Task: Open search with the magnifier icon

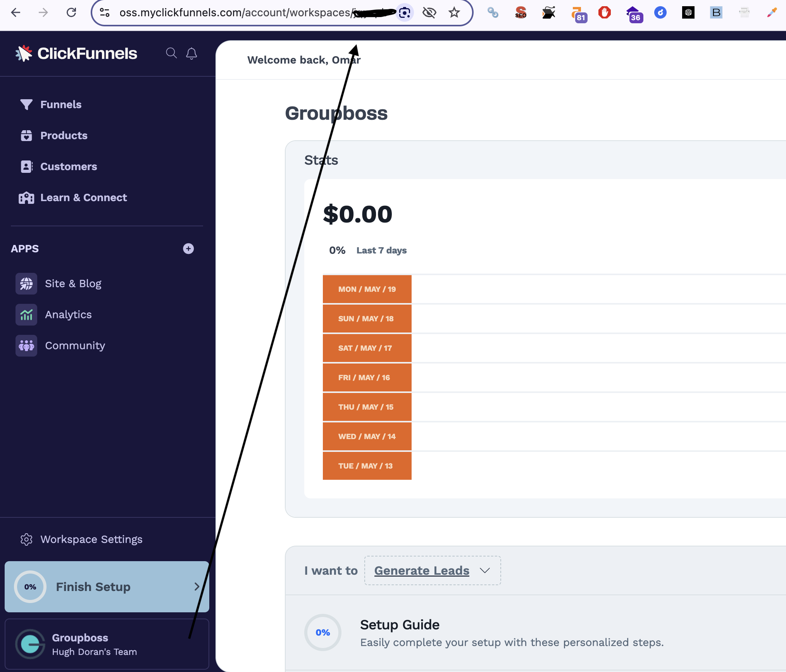Action: (171, 53)
